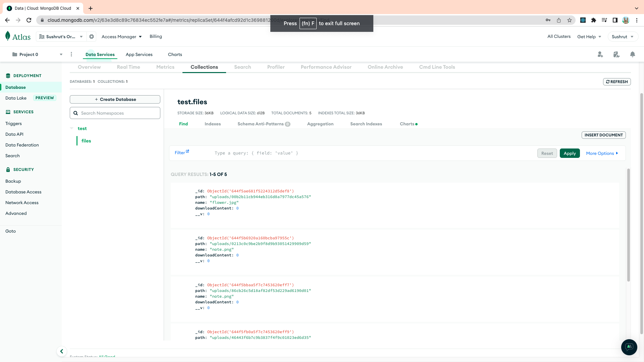644x362 pixels.
Task: Collapse the sidebar using bottom-left chevron
Action: 62,351
